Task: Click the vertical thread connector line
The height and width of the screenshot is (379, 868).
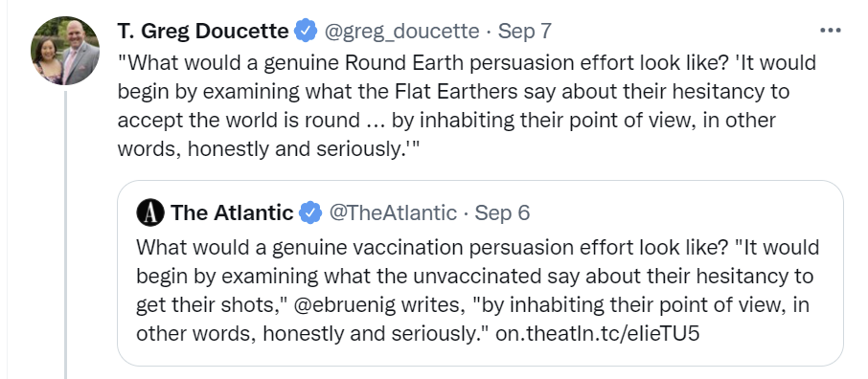Action: (65, 234)
